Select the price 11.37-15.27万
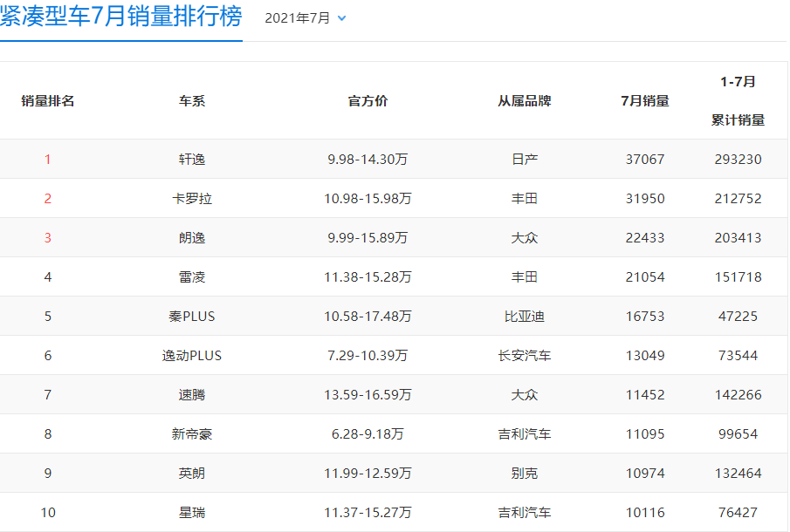Viewport: 790px width, 532px height. click(x=368, y=512)
